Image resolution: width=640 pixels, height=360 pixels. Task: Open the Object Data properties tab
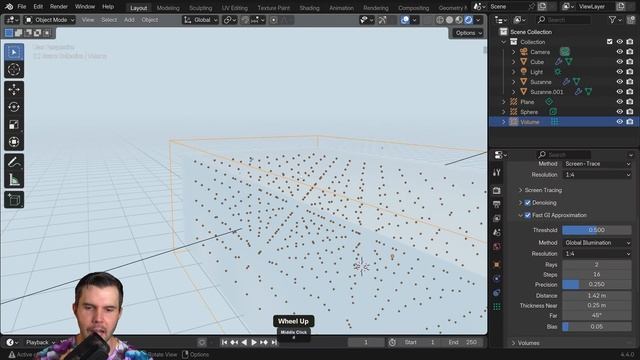[x=497, y=307]
